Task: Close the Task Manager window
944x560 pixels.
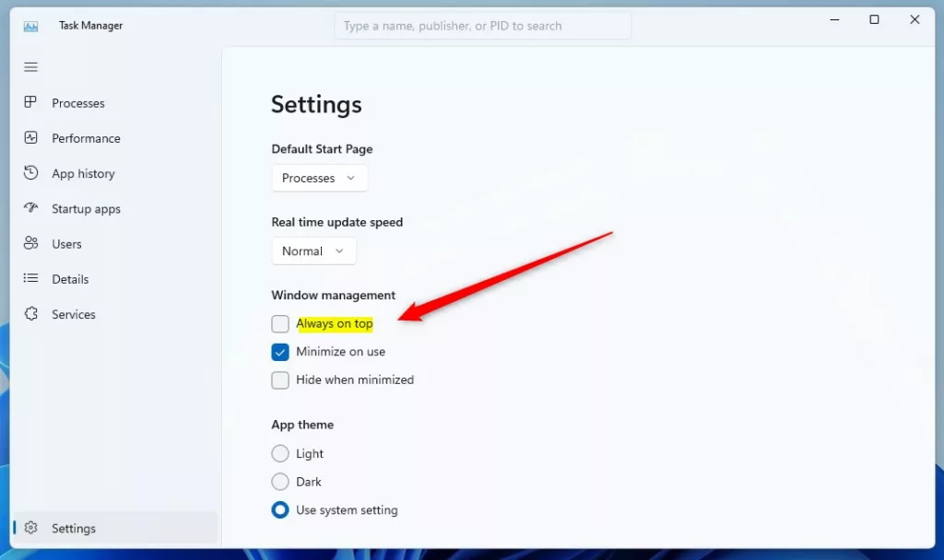Action: point(914,20)
